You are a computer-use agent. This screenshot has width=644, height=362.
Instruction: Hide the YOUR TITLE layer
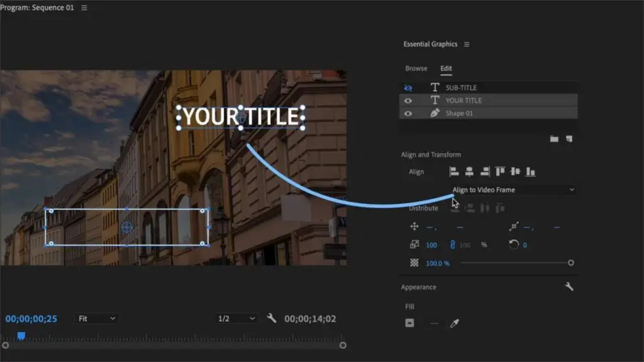(408, 100)
